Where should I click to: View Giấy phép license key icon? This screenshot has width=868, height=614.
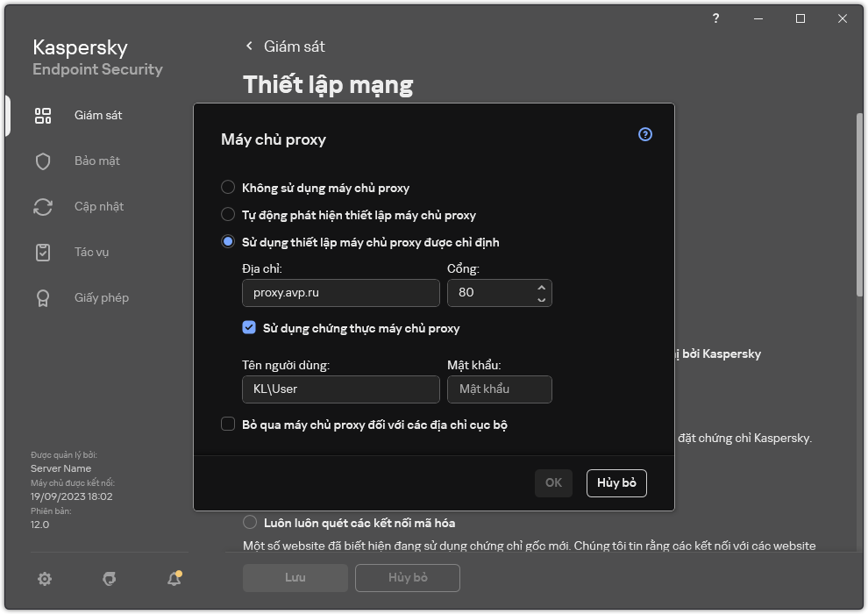42,297
